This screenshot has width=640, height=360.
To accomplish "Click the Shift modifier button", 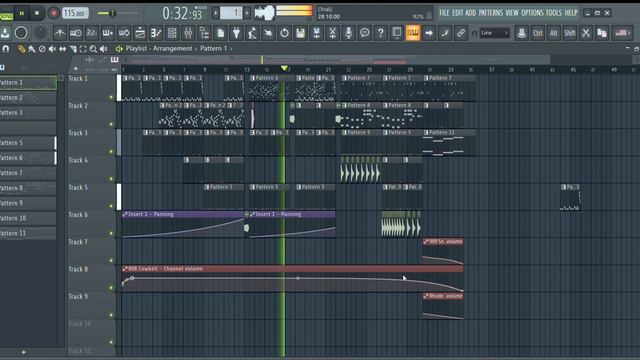I will (x=570, y=33).
